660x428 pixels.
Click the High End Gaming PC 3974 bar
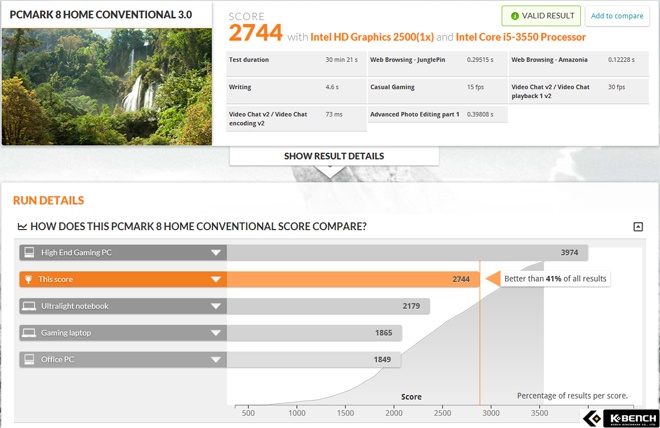click(407, 253)
